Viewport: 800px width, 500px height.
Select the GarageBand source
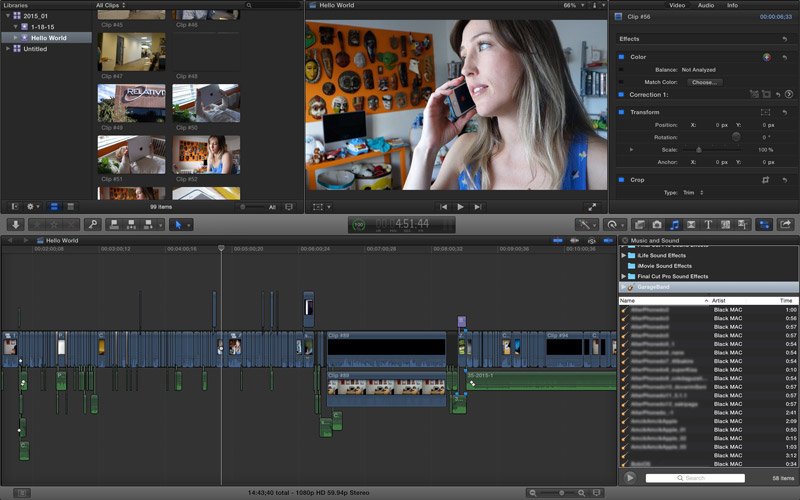(x=709, y=287)
